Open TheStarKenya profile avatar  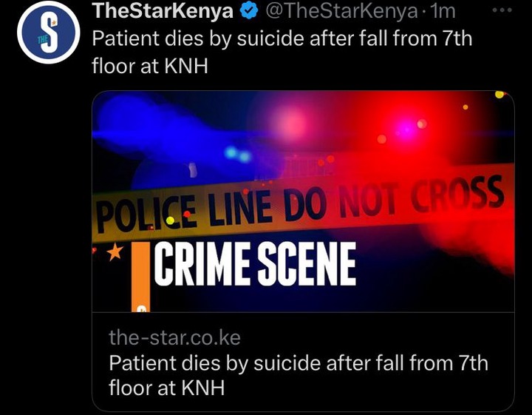tap(49, 33)
